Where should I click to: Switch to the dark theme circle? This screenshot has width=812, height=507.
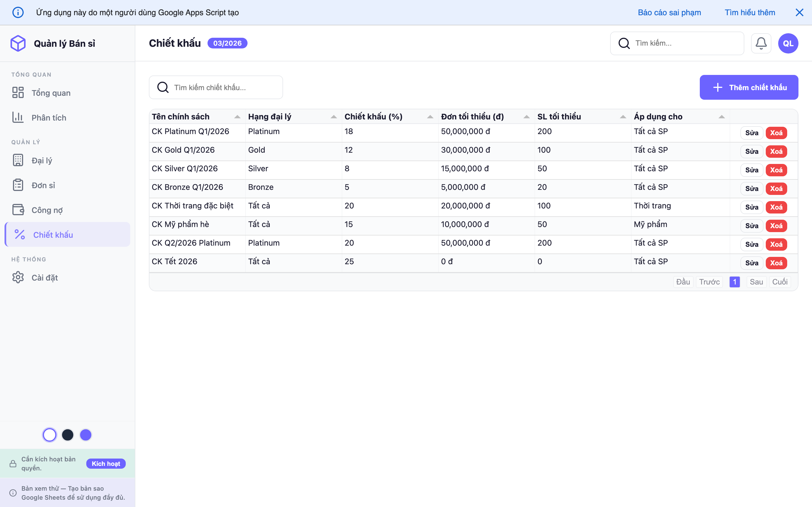[68, 435]
